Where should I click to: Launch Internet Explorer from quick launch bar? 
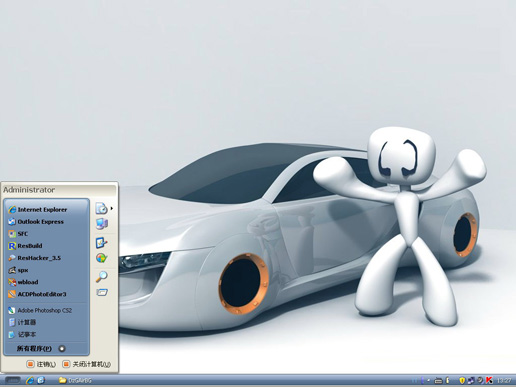[30, 380]
